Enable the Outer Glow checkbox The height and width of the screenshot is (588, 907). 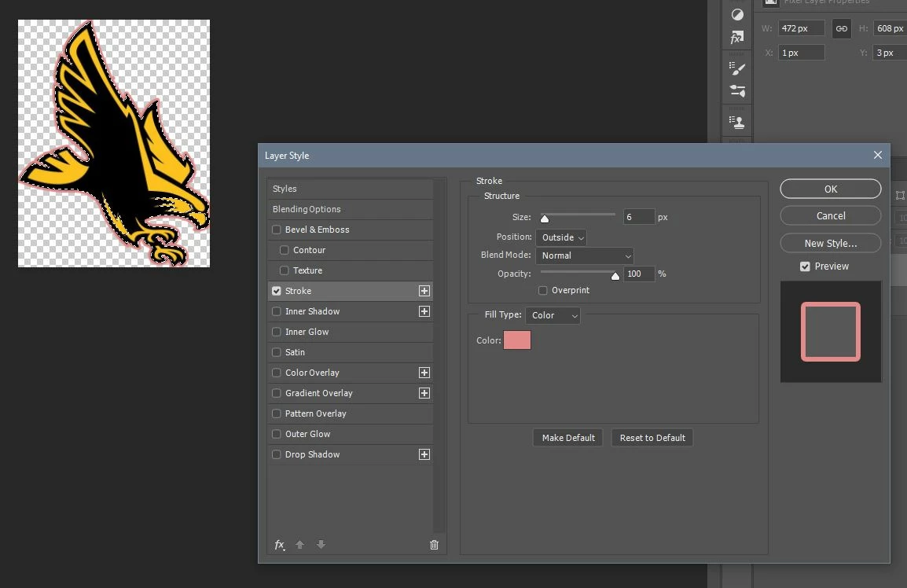[x=277, y=434]
